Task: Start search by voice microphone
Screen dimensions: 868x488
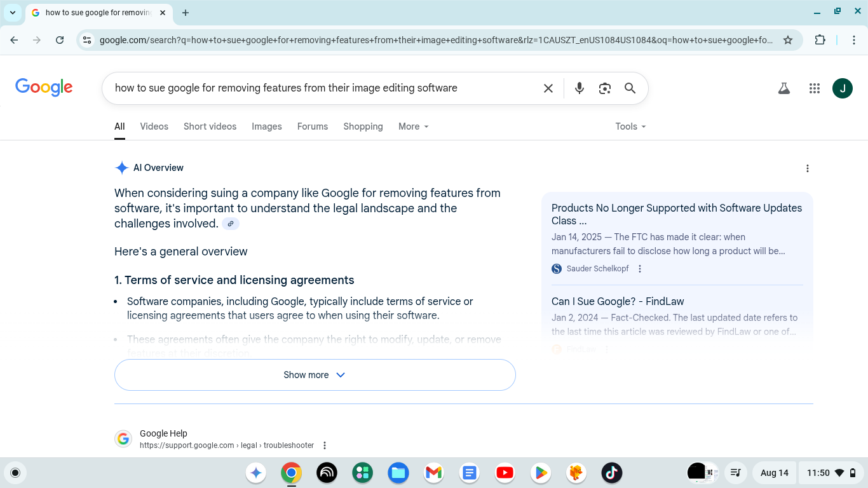Action: tap(579, 88)
